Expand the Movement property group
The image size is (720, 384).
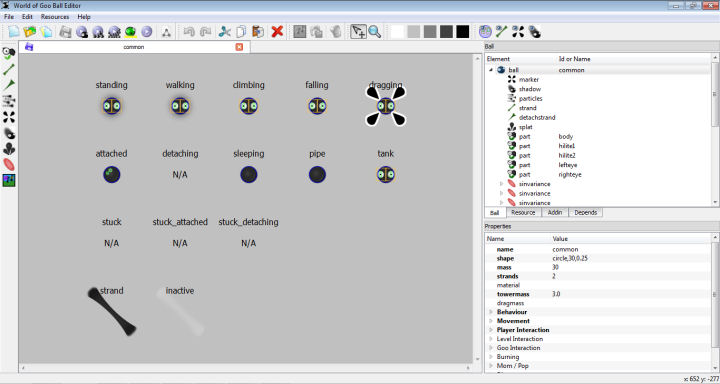[491, 321]
